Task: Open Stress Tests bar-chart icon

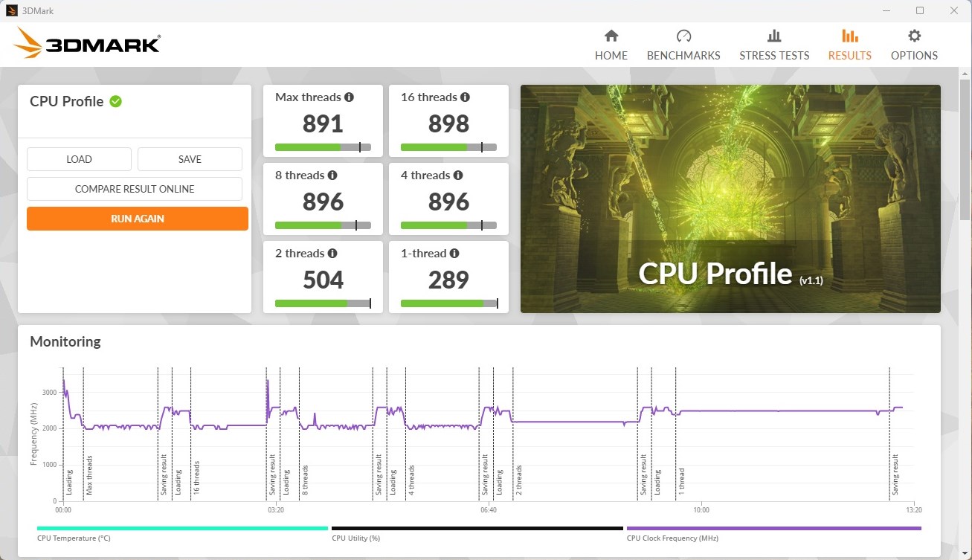Action: (x=774, y=36)
